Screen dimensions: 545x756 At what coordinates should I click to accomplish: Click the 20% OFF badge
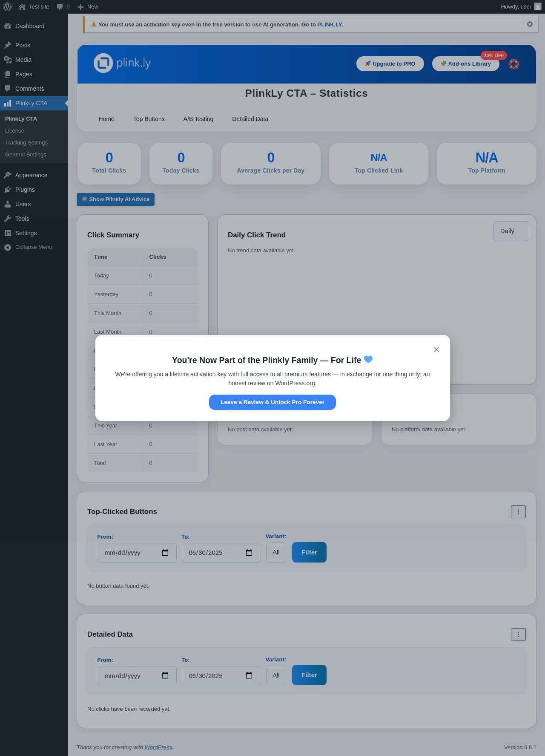494,55
